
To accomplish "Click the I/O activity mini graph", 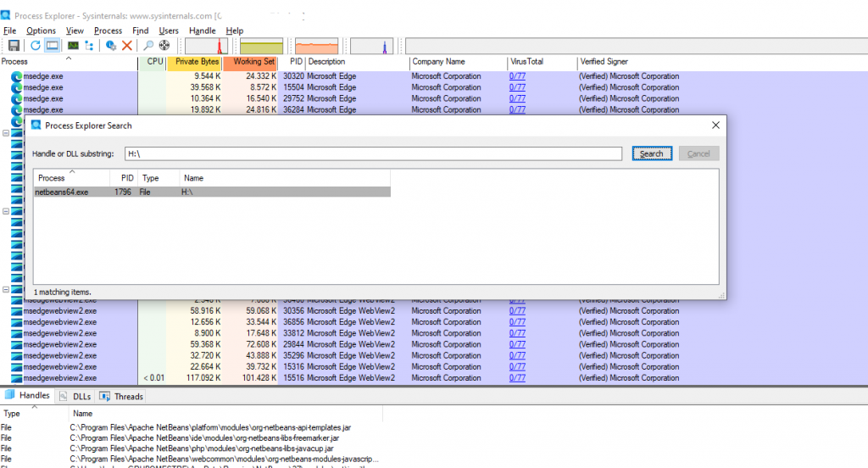I will [x=372, y=46].
